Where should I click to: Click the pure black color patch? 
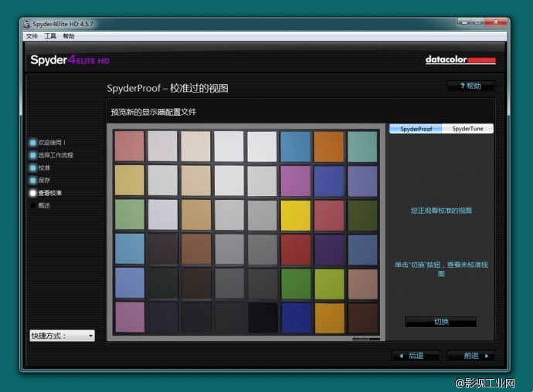(263, 318)
